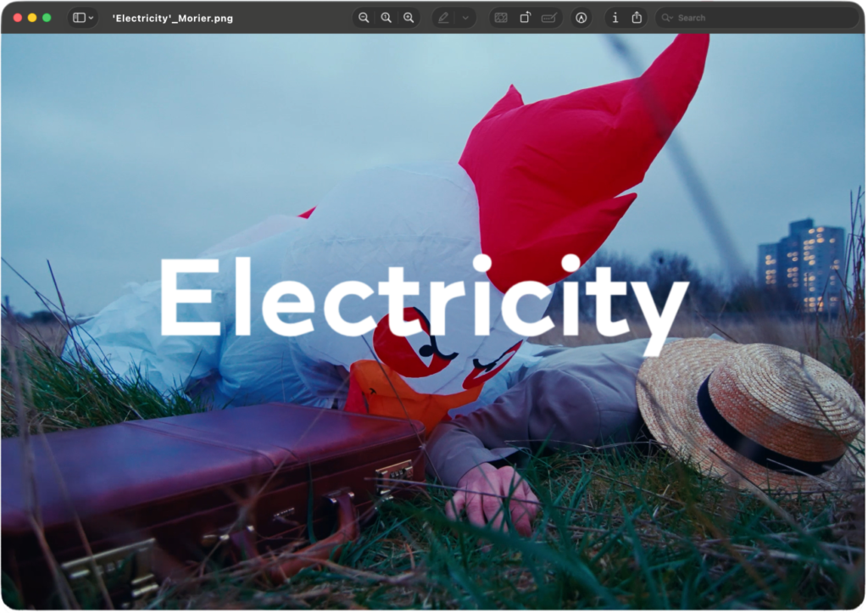Screen dimensions: 868x613
Task: Click the 'Electricity'_Morier.png window title
Action: coord(172,18)
